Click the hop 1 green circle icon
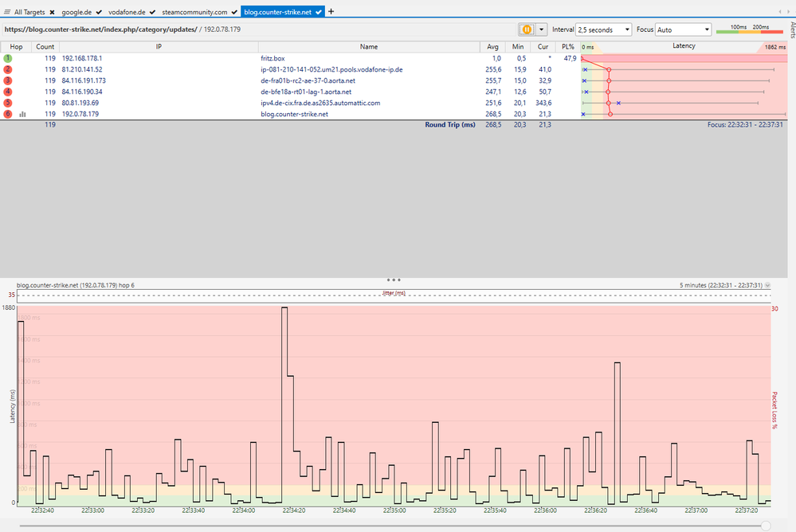 point(7,58)
